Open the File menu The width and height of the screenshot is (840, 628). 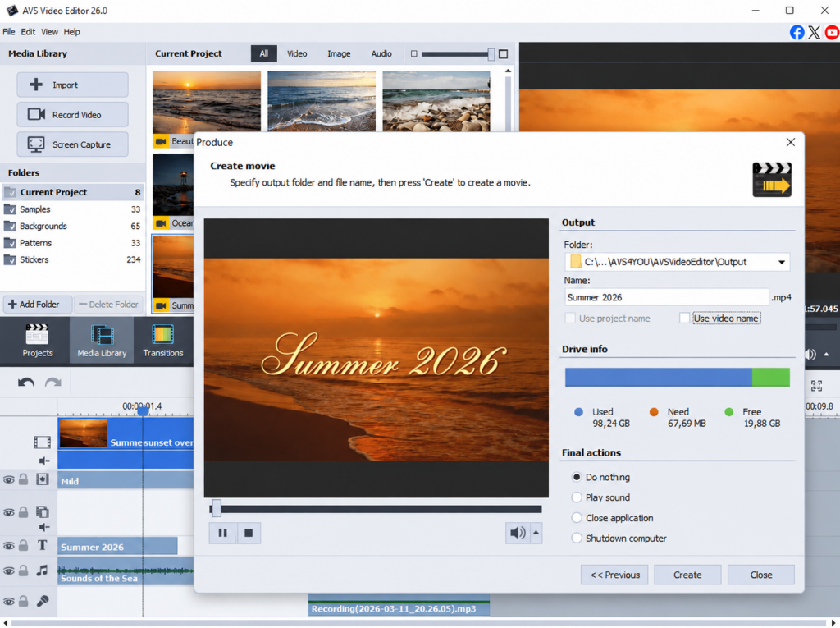pyautogui.click(x=8, y=32)
